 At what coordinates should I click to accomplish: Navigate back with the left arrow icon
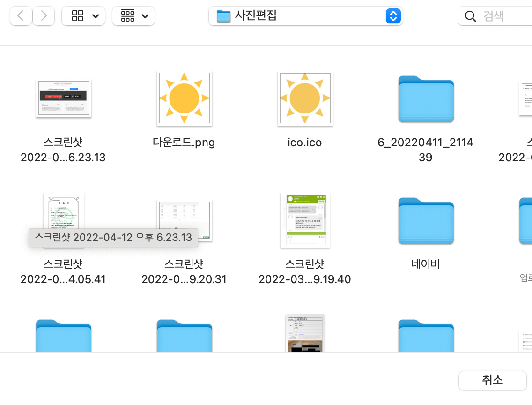21,15
